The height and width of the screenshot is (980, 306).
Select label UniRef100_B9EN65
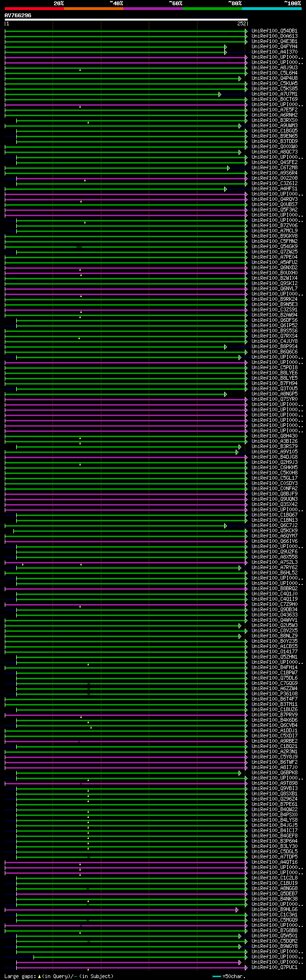274,136
